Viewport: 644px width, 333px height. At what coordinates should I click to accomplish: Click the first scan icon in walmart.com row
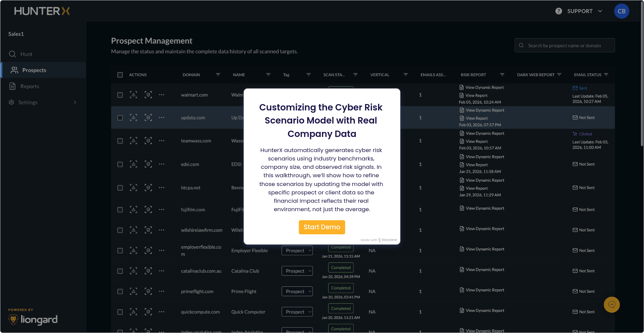[133, 95]
